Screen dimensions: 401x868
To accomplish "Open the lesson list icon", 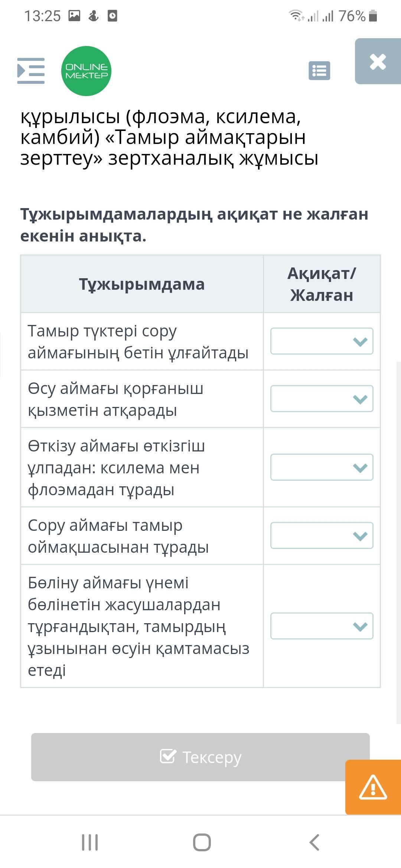I will (x=319, y=70).
